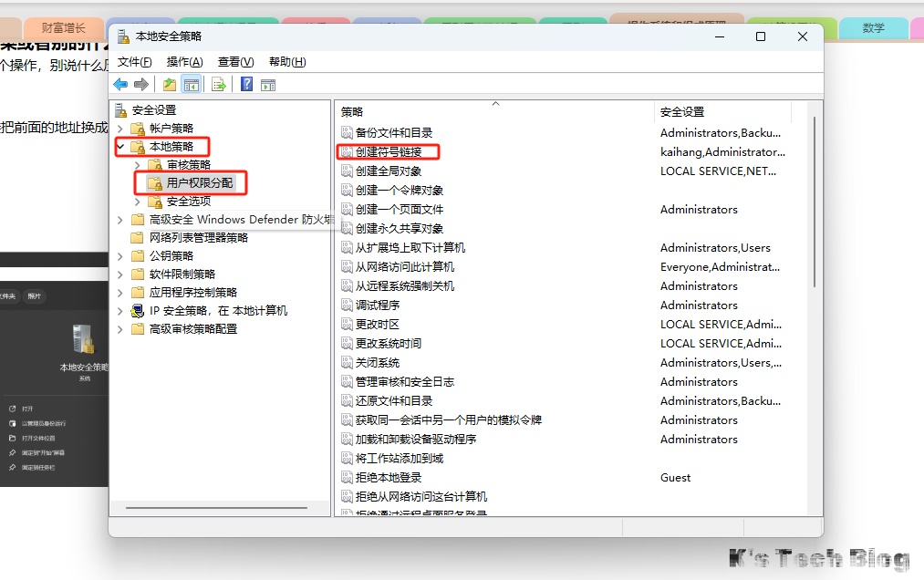The width and height of the screenshot is (924, 580).
Task: Click the Up one level folder icon
Action: coord(169,85)
